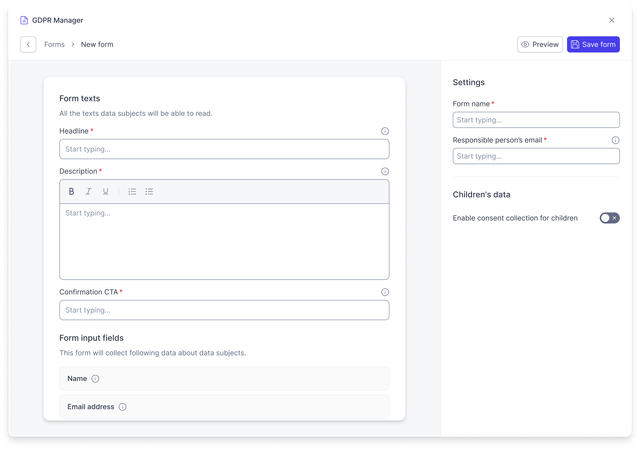Show info icon next to Name field
640x449 pixels.
(95, 379)
